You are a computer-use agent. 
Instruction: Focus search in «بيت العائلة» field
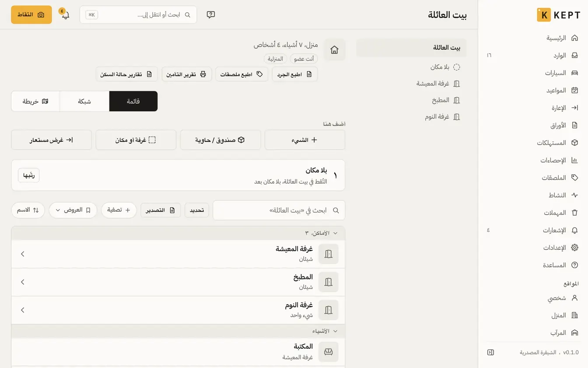[279, 210]
